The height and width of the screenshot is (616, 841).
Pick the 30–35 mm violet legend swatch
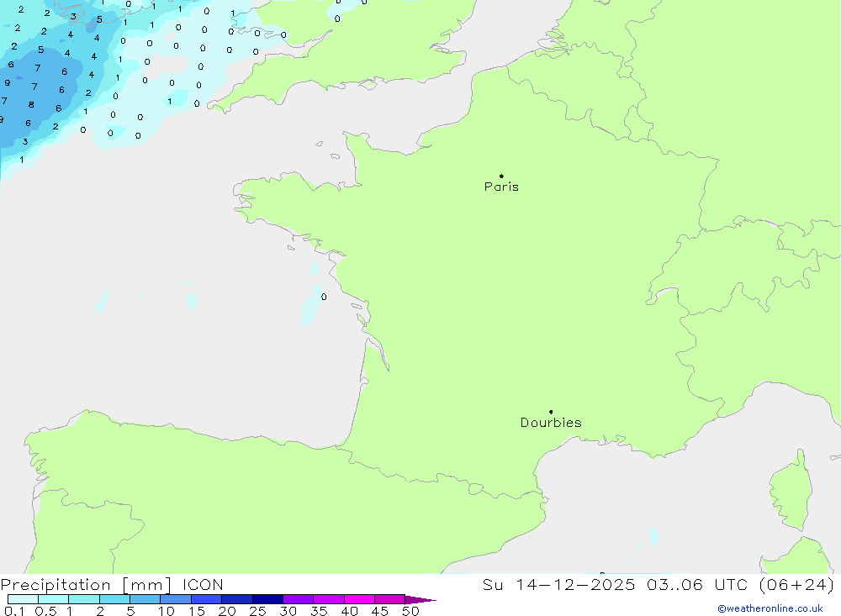[x=299, y=599]
